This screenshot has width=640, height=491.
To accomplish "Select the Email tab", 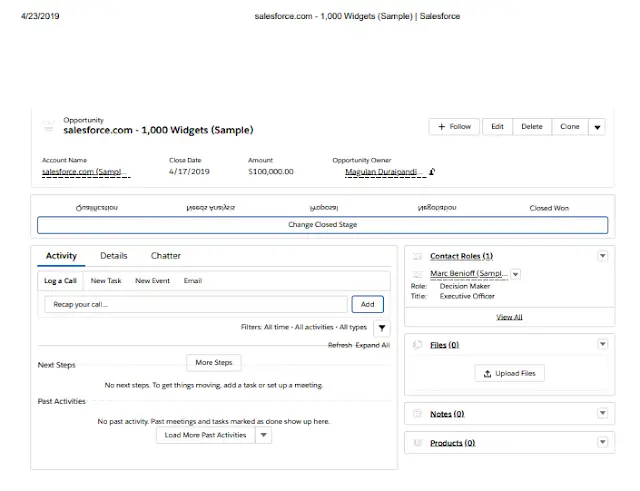I will (x=193, y=281).
